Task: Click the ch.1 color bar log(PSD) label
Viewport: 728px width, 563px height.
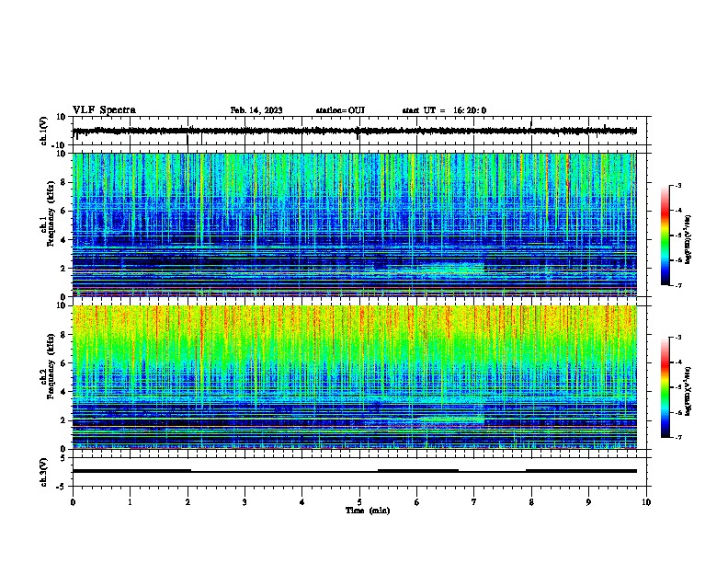Action: (688, 239)
